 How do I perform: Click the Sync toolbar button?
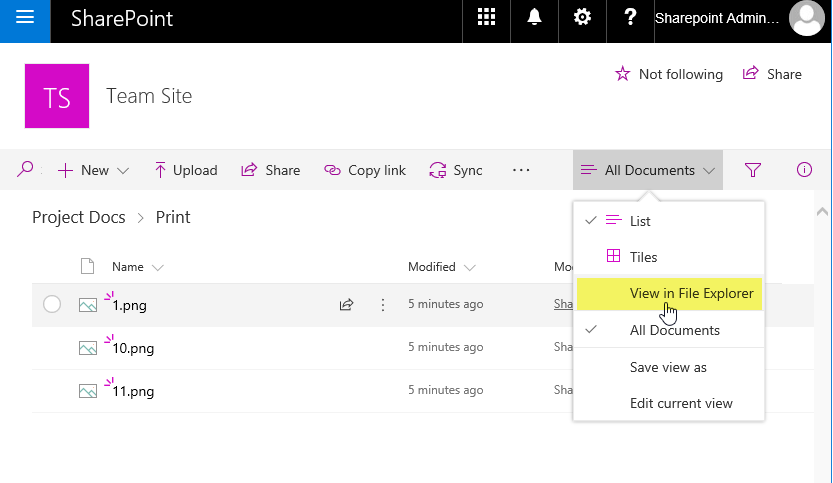pyautogui.click(x=456, y=171)
